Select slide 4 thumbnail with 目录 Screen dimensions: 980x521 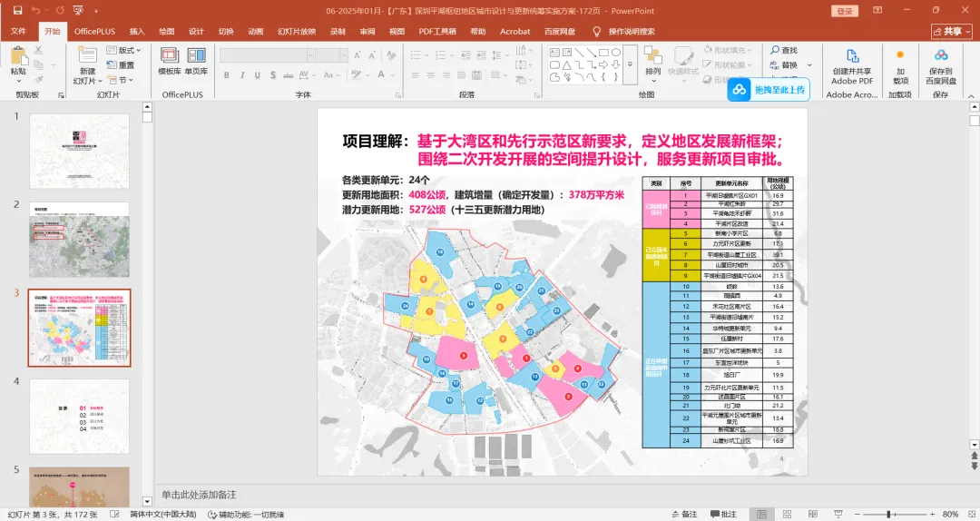pyautogui.click(x=79, y=416)
